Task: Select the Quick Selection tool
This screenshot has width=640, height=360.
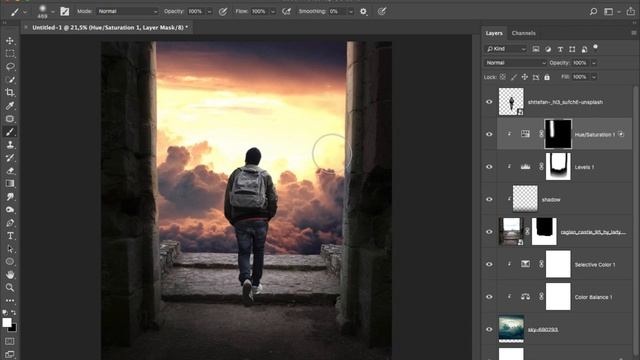Action: point(10,80)
